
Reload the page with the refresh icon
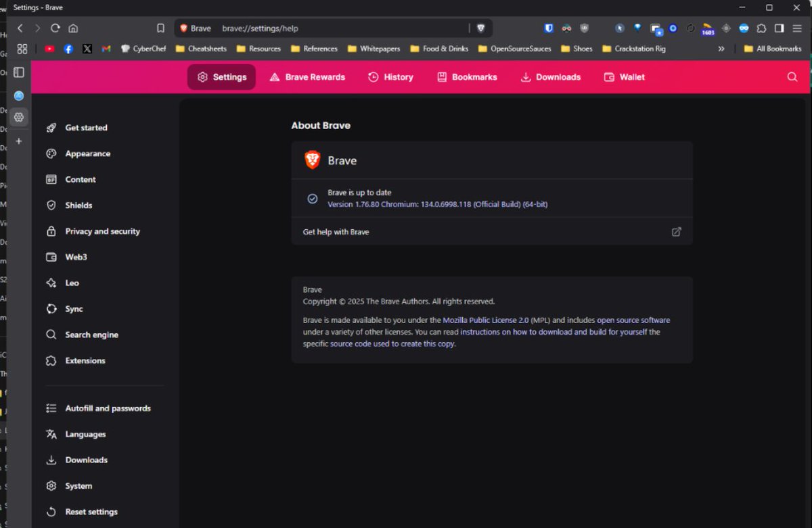pos(54,28)
